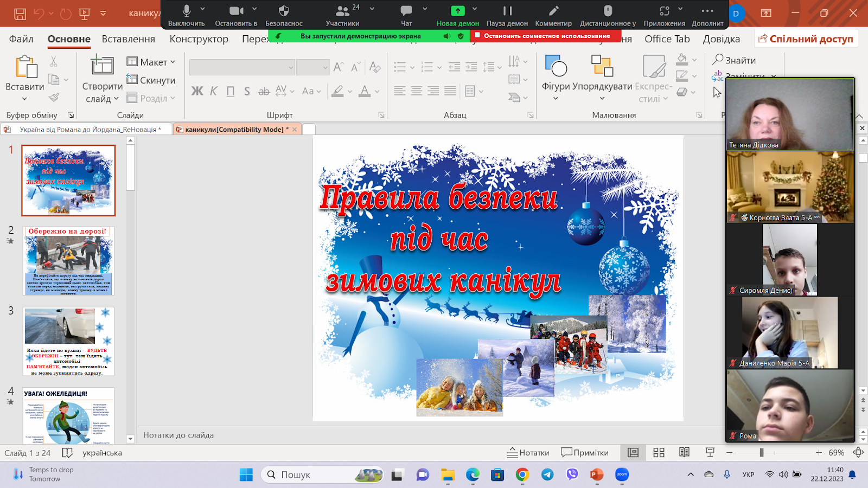This screenshot has width=868, height=488.
Task: Fit slide to current window
Action: tap(858, 452)
